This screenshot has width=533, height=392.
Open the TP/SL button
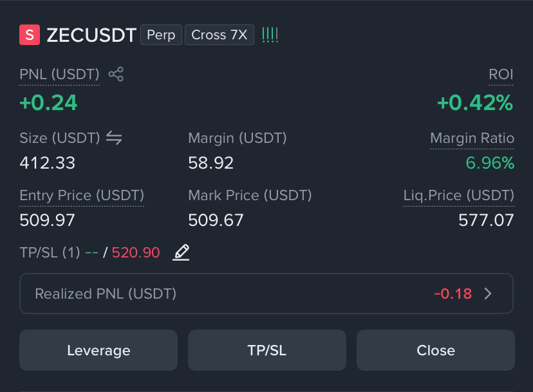267,350
